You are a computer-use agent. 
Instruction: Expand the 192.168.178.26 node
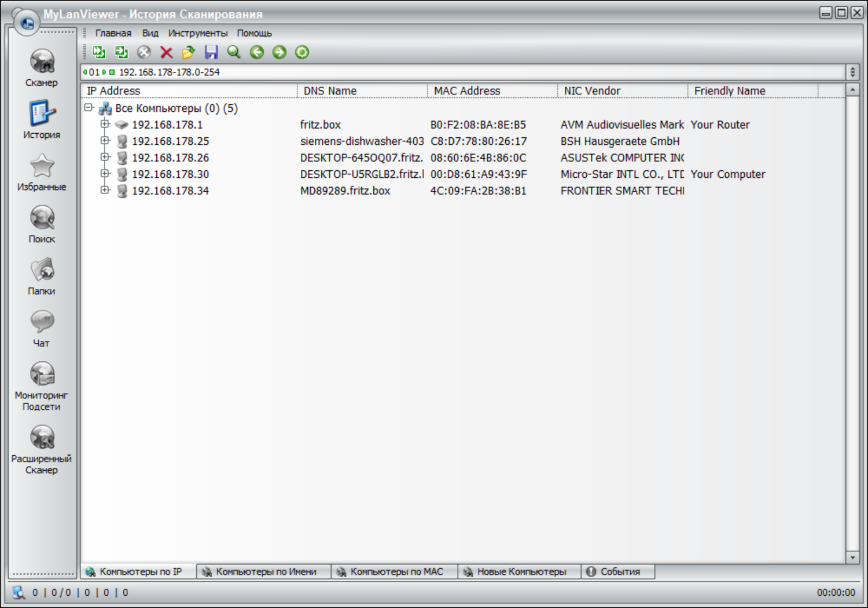pos(105,157)
